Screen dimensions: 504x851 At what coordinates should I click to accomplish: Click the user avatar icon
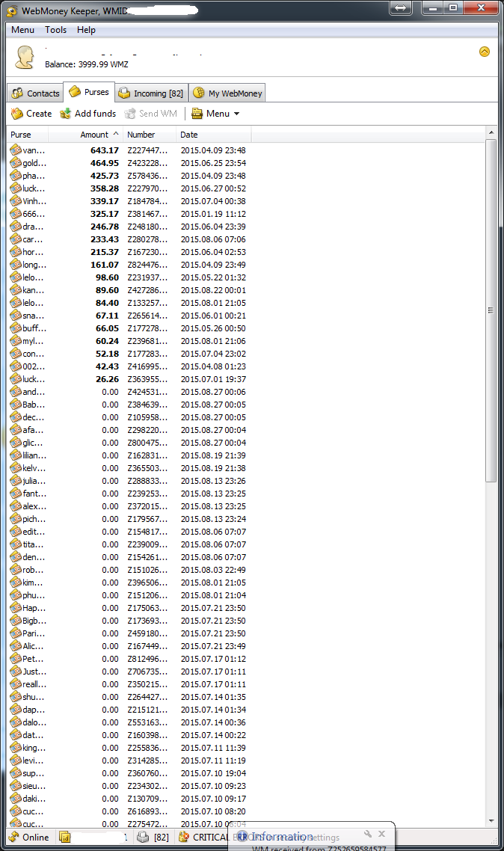(x=25, y=57)
